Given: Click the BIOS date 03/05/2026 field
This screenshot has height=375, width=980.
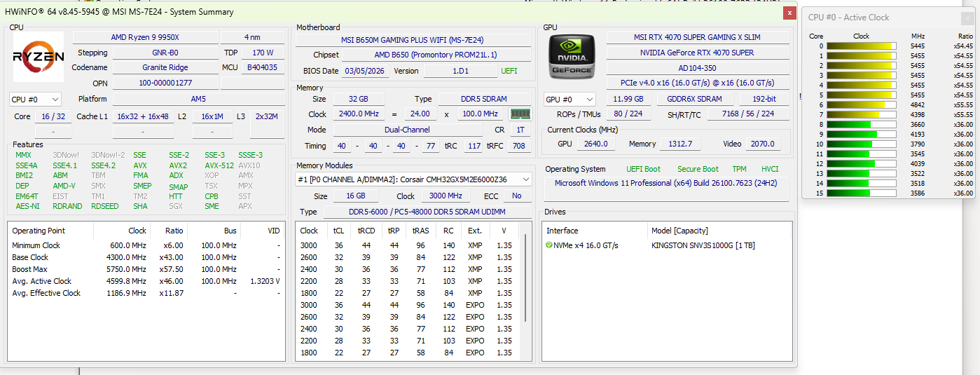Looking at the screenshot, I should click(x=364, y=71).
